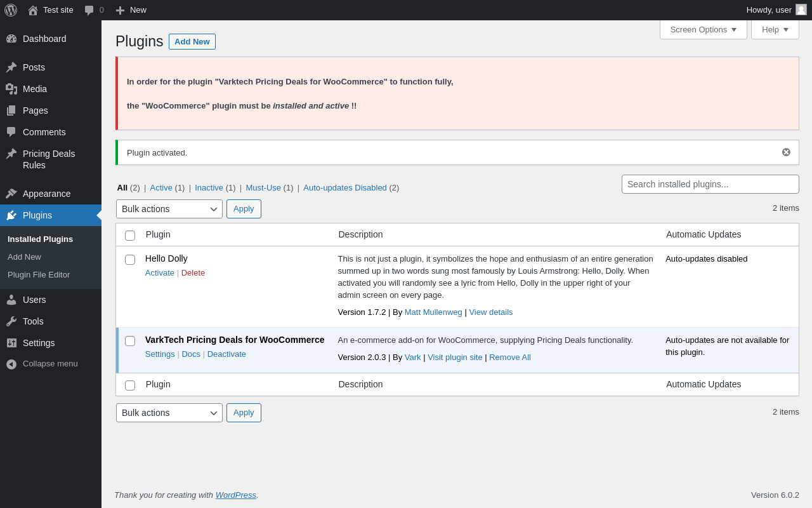Screen dimensions: 812x508
Task: Open the WordPress logo menu
Action: [x=11, y=10]
